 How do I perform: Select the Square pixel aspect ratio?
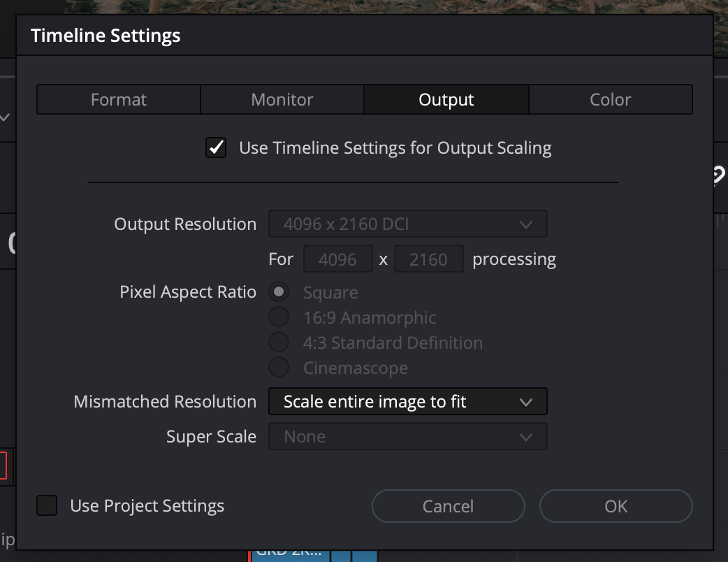pyautogui.click(x=279, y=293)
